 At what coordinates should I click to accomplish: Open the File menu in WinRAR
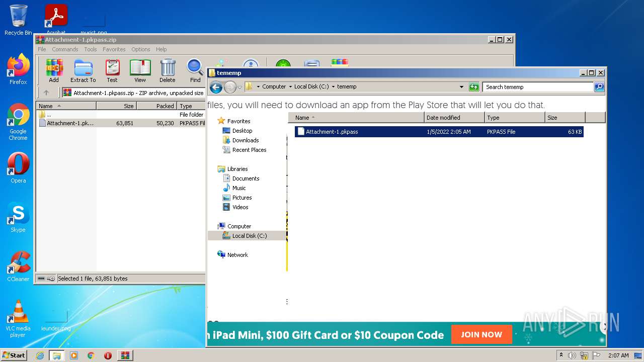[x=42, y=49]
